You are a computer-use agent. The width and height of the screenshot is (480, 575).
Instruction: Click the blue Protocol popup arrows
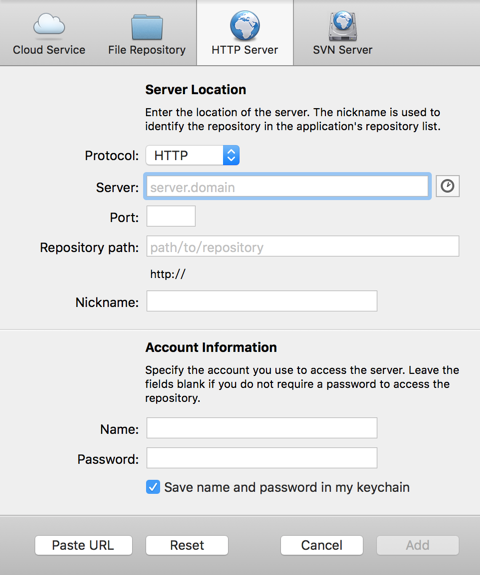[x=231, y=155]
